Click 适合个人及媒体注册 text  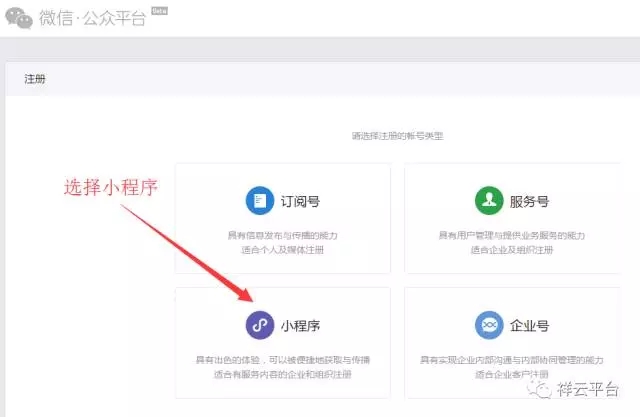tap(282, 250)
